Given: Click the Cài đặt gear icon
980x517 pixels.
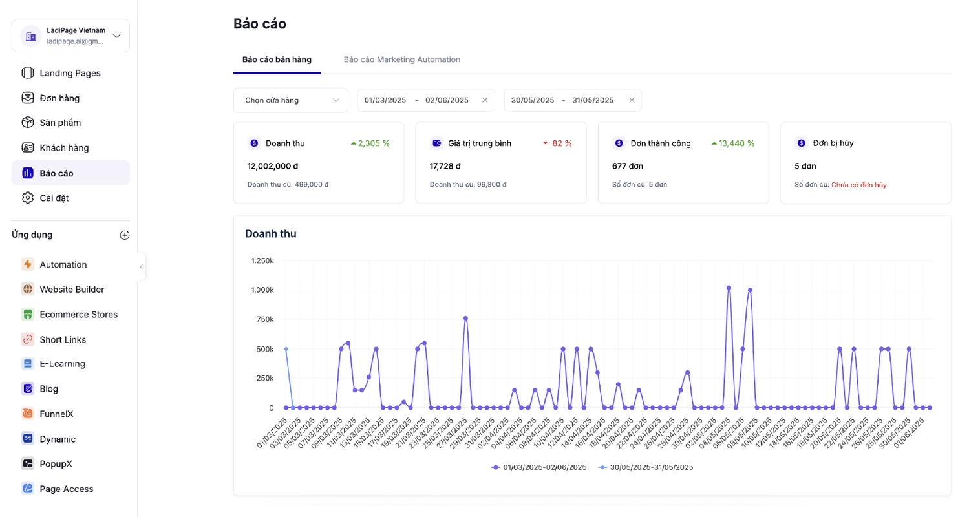Looking at the screenshot, I should click(28, 198).
